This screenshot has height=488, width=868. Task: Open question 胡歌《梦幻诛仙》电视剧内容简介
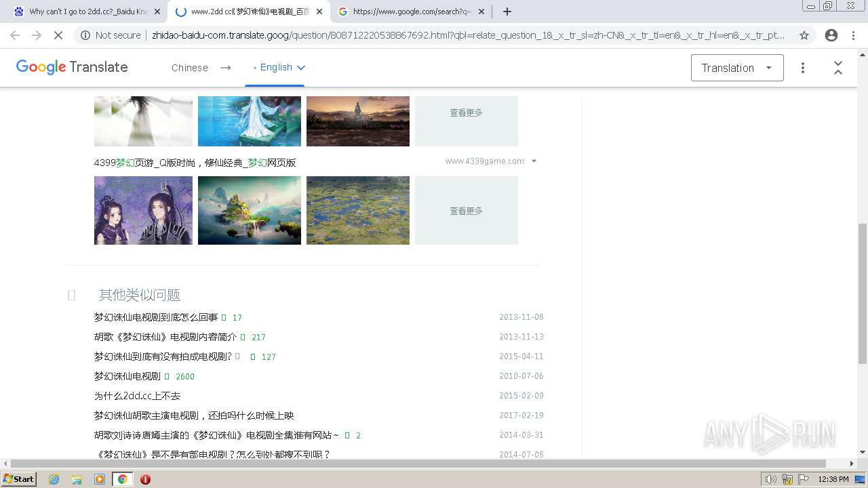click(x=165, y=337)
